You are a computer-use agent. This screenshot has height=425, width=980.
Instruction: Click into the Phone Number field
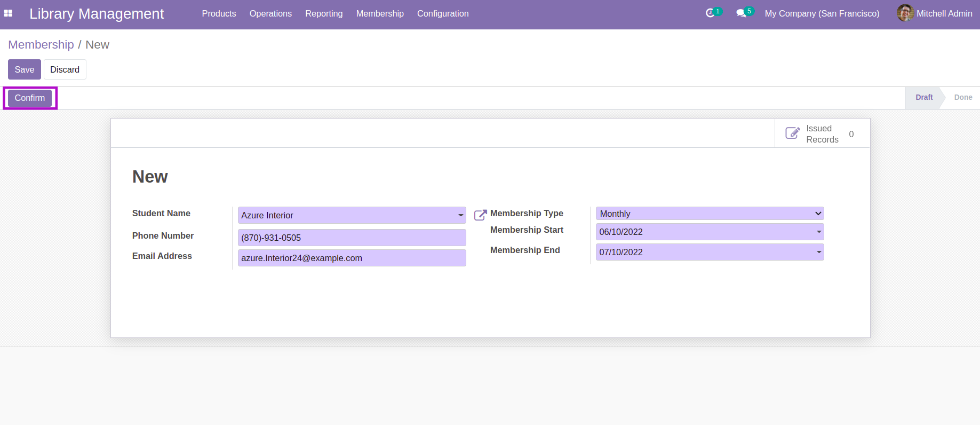[352, 238]
